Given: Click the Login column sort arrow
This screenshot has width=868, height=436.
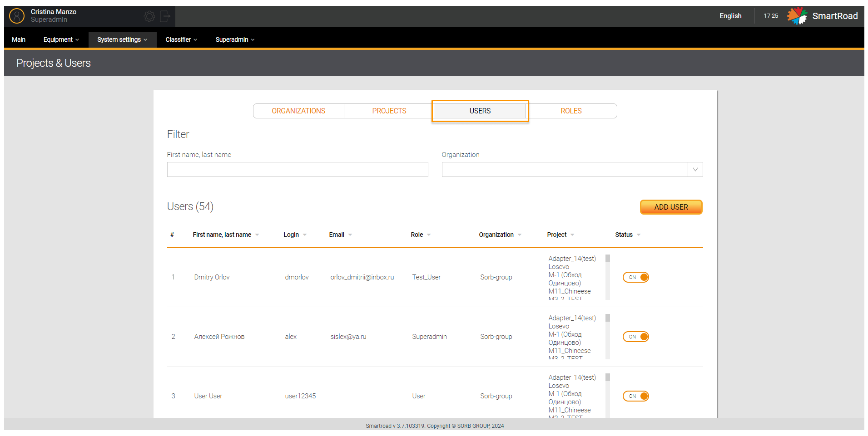Looking at the screenshot, I should [305, 235].
